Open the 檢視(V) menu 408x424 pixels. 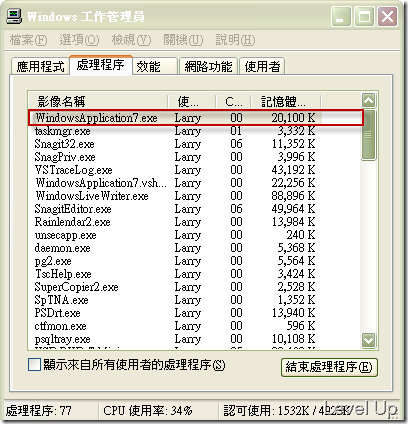131,40
